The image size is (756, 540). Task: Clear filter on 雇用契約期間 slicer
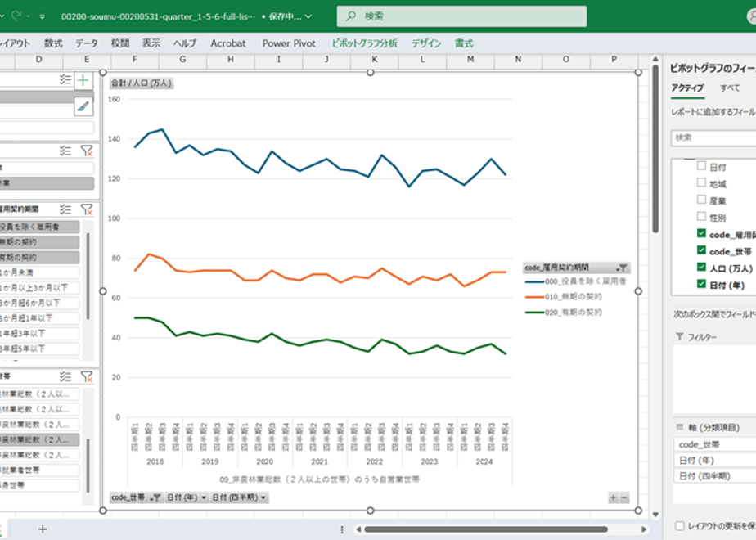tap(87, 209)
